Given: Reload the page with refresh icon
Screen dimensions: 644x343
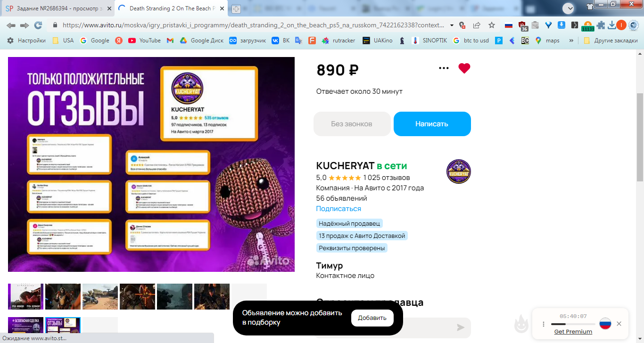Looking at the screenshot, I should coord(38,25).
